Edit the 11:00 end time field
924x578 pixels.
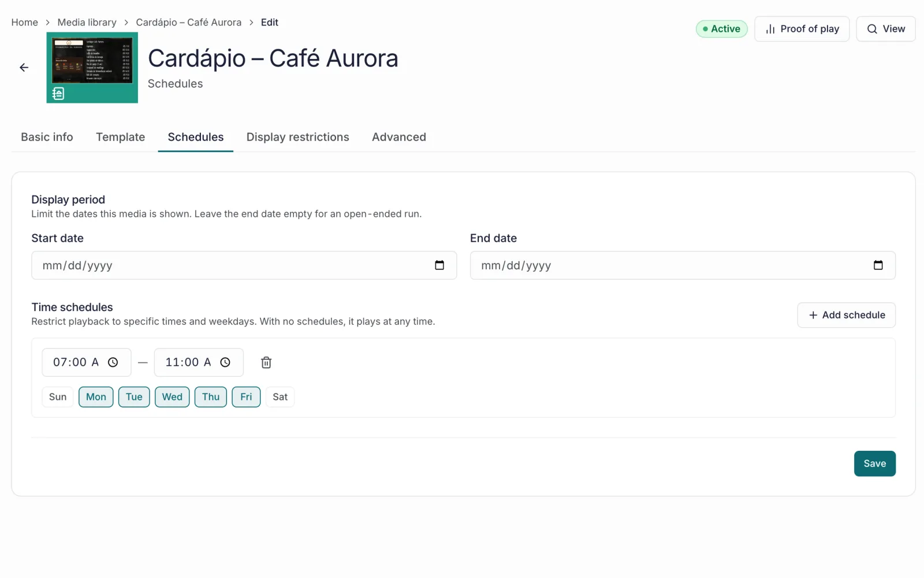click(199, 362)
